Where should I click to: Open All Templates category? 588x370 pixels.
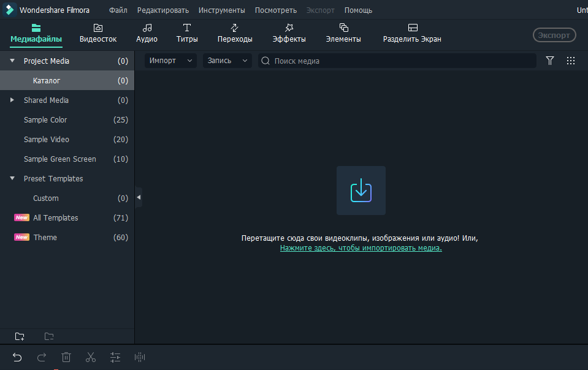(67, 217)
